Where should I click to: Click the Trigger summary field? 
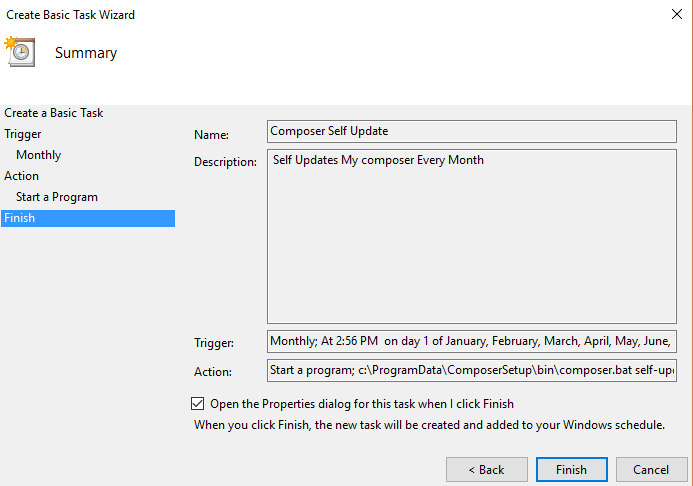coord(472,341)
